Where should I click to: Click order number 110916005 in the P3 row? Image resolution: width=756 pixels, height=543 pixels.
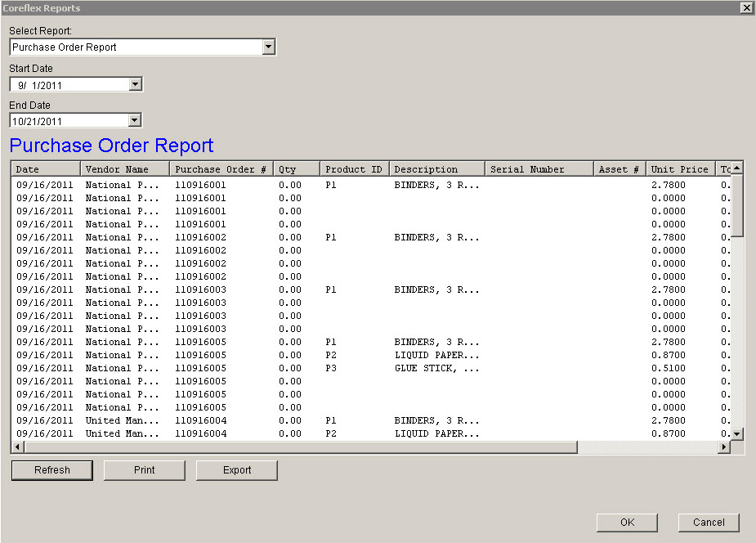point(200,369)
